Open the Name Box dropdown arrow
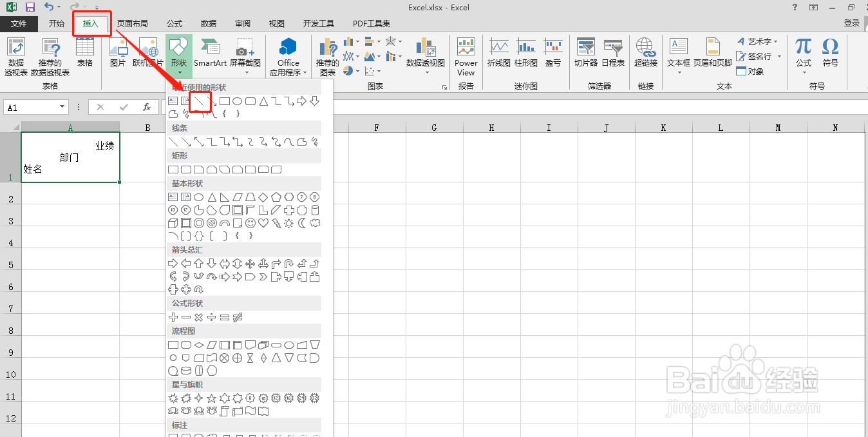Viewport: 868px width, 437px height. tap(62, 108)
